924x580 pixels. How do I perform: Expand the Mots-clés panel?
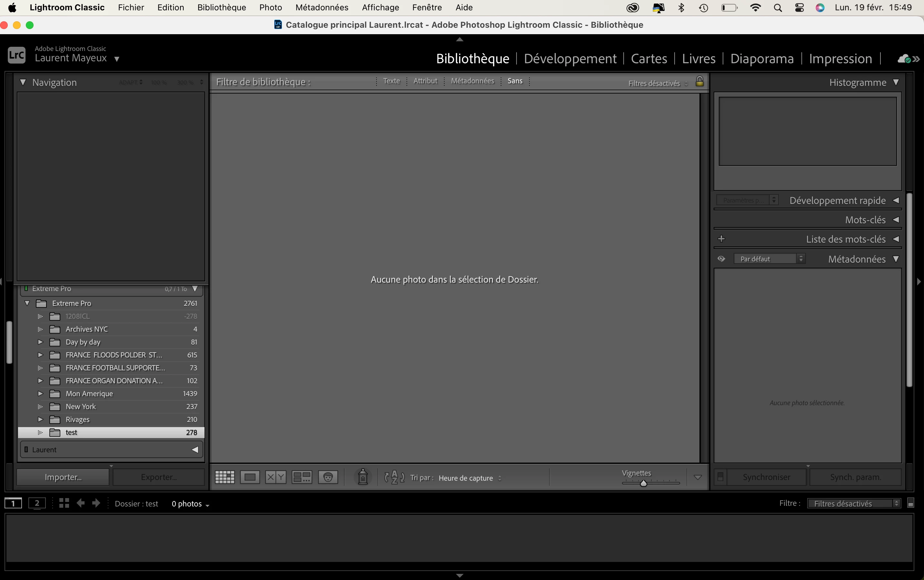(896, 220)
